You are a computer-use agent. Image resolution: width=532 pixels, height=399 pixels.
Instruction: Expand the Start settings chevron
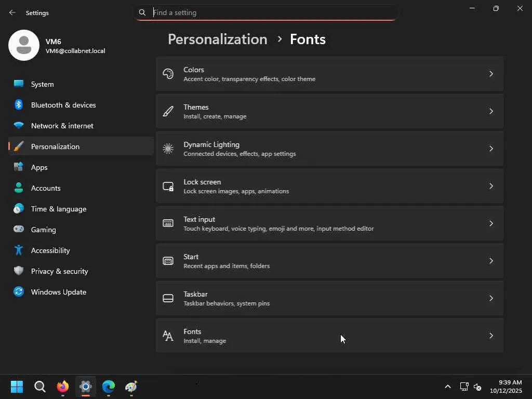point(491,261)
